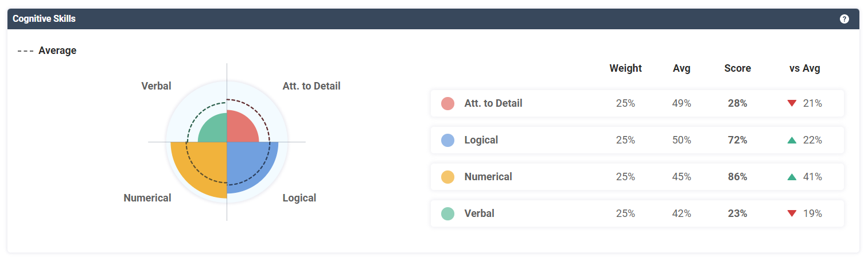
Task: Select the Att. to Detail row label
Action: point(493,103)
